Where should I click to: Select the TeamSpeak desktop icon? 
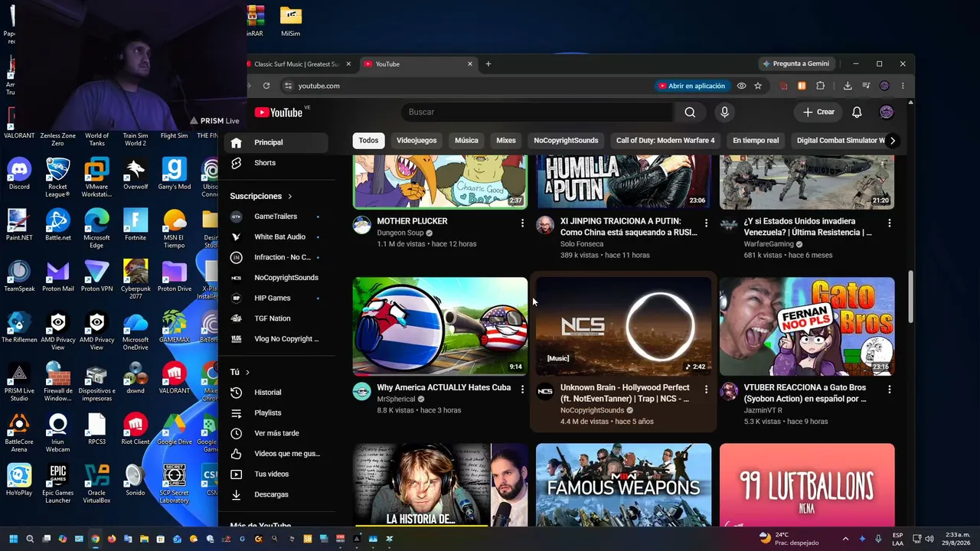coord(19,276)
